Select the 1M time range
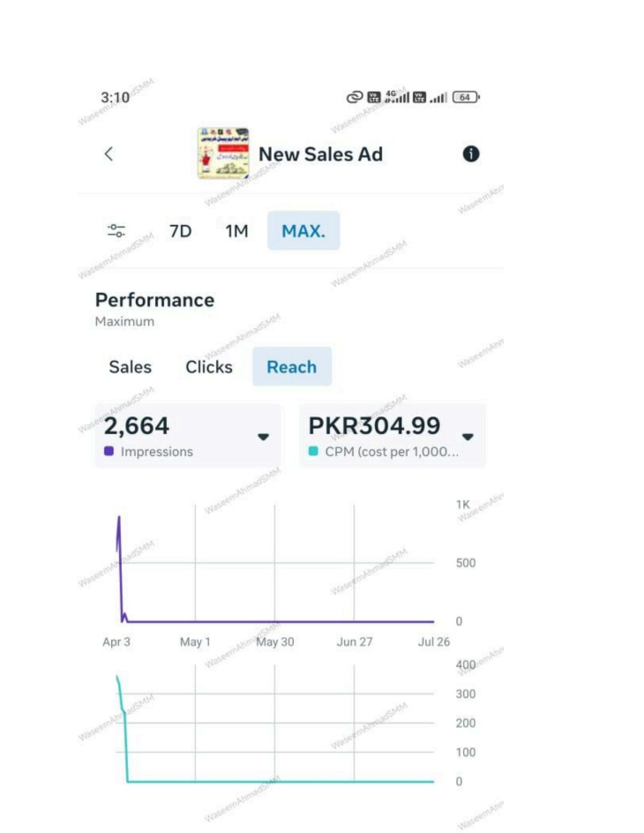The image size is (644, 833). [x=236, y=231]
